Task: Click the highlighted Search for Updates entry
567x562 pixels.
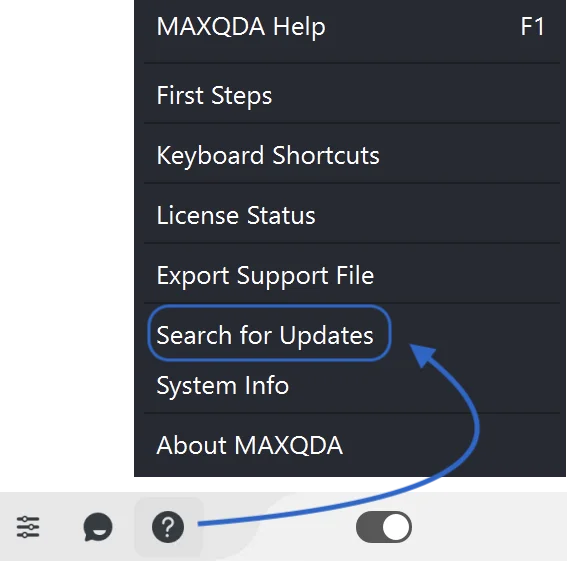Action: click(x=269, y=333)
